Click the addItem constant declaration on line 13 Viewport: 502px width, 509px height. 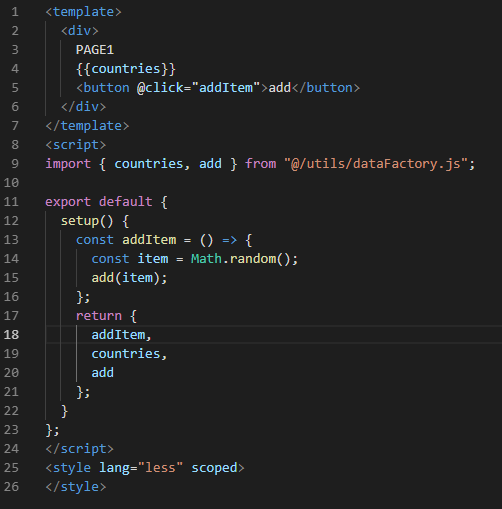click(x=149, y=240)
